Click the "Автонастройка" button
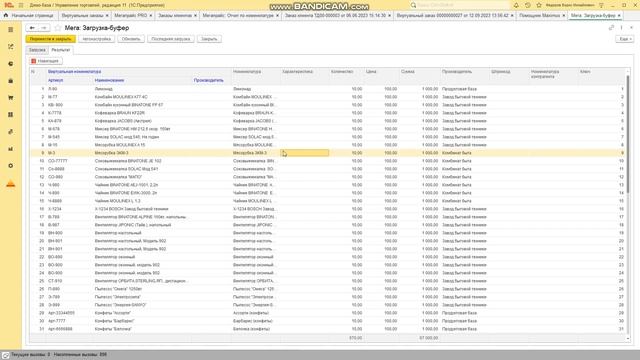 click(x=97, y=39)
